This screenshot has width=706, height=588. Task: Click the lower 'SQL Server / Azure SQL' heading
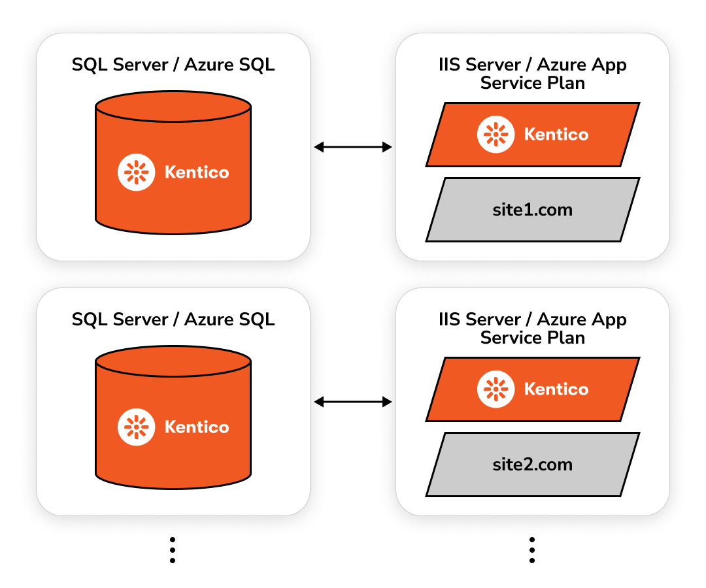coord(173,319)
